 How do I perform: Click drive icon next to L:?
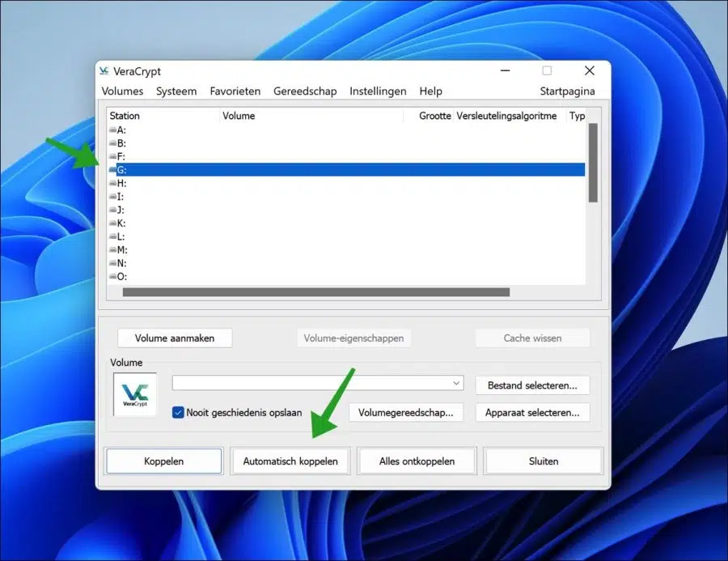click(112, 236)
